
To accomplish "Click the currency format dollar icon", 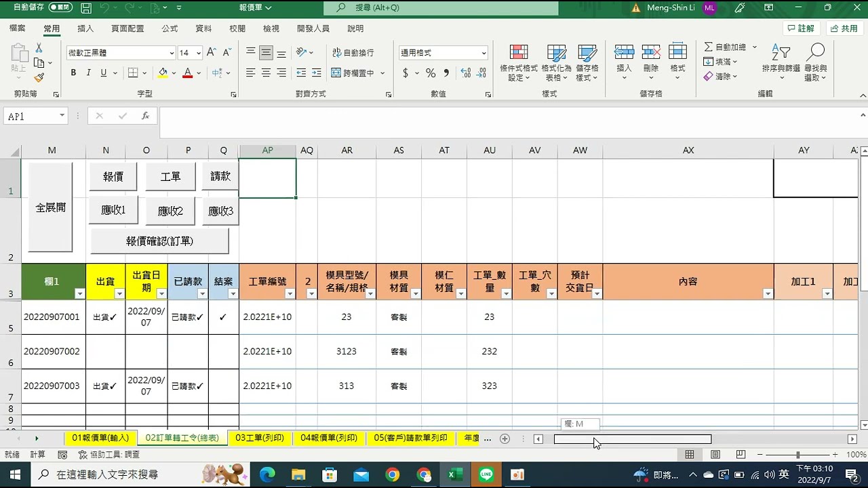I will tap(406, 73).
